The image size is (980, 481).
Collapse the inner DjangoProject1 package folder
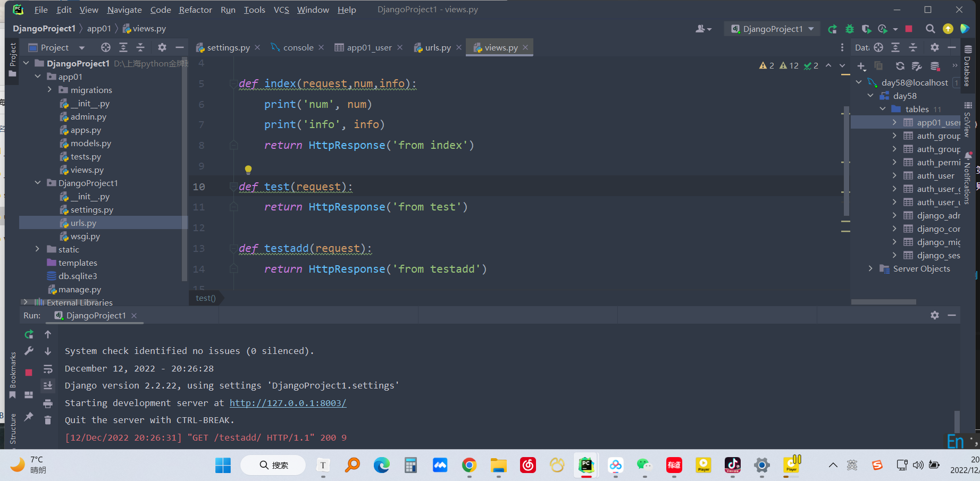tap(38, 183)
